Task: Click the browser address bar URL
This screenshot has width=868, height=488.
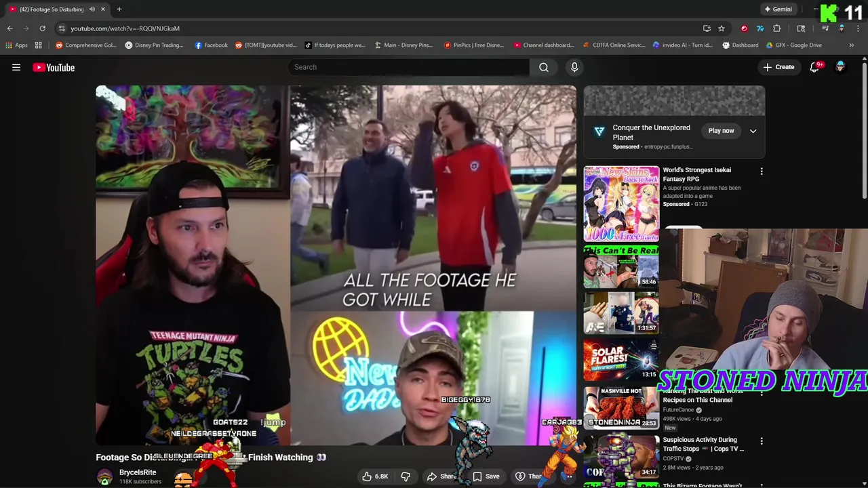Action: [125, 28]
